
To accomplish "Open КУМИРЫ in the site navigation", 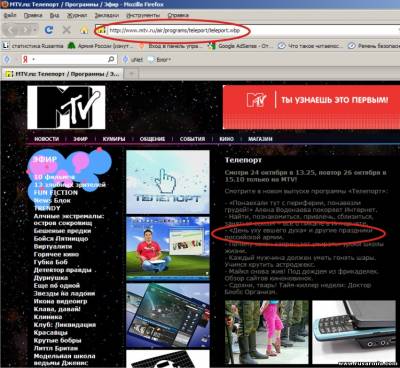I will point(114,139).
